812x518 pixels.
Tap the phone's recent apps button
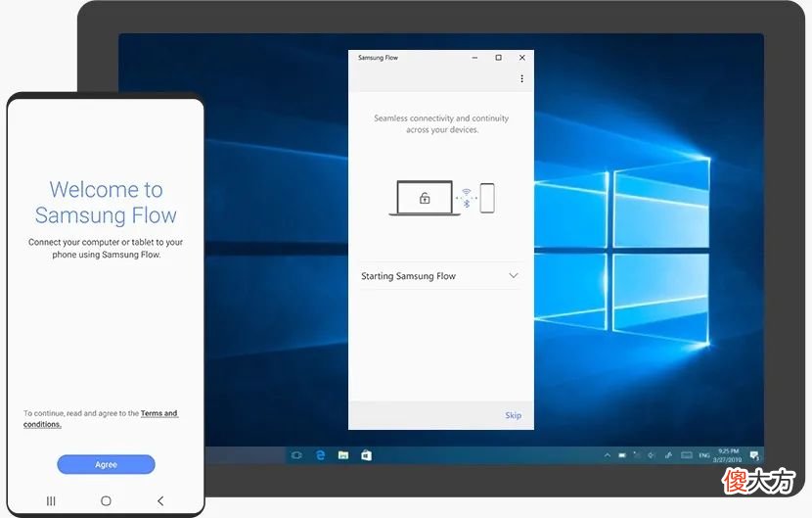point(51,501)
